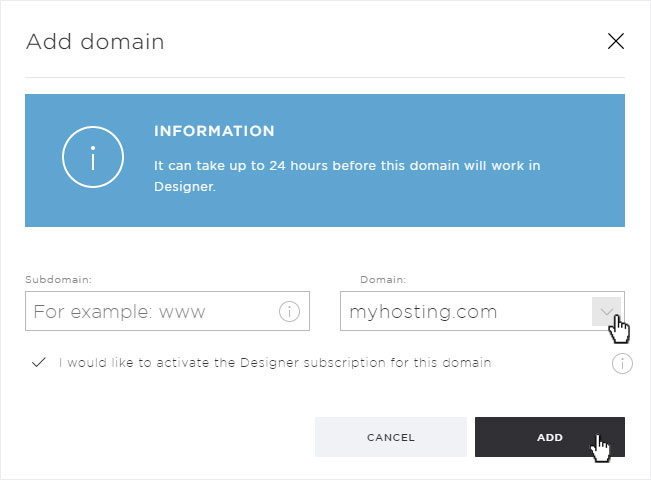Focus the Subdomain input field
This screenshot has width=651, height=480.
167,311
